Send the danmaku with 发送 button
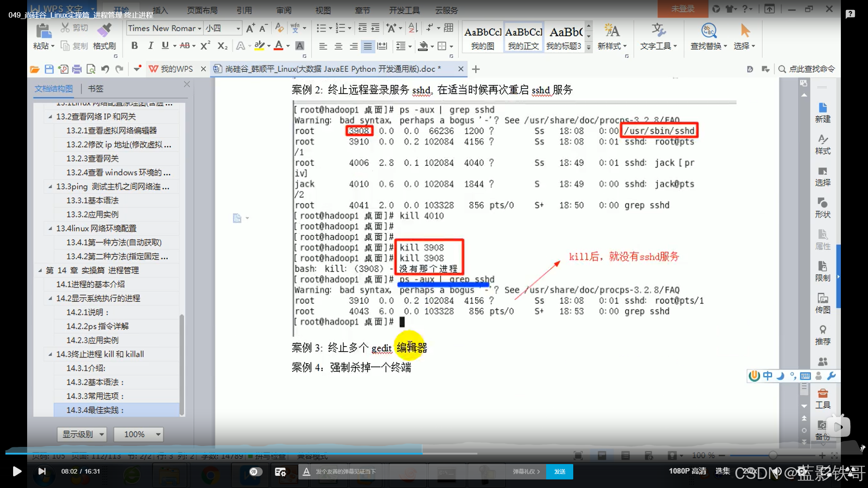The width and height of the screenshot is (868, 488). [x=560, y=471]
